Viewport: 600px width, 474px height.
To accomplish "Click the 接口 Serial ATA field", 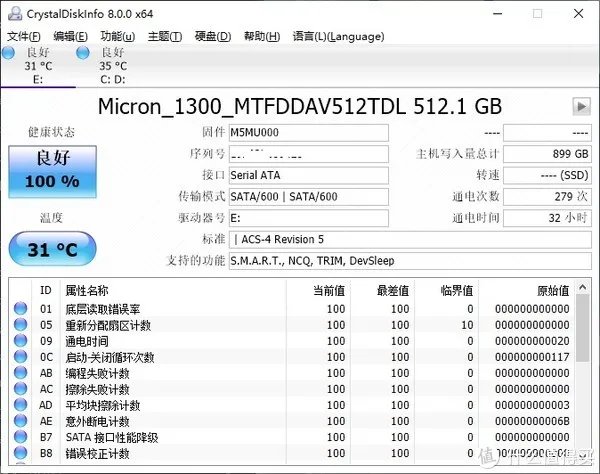I will pyautogui.click(x=308, y=176).
